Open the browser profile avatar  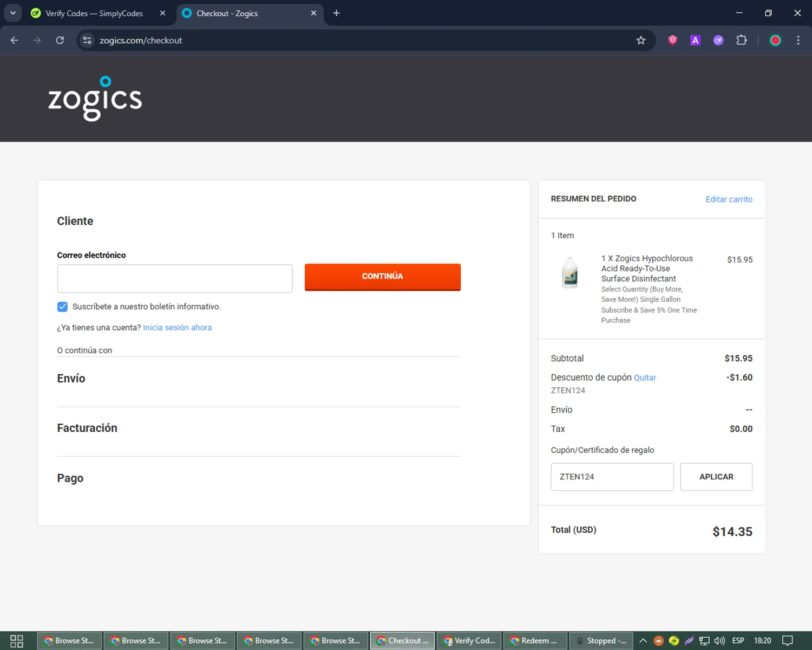tap(775, 40)
